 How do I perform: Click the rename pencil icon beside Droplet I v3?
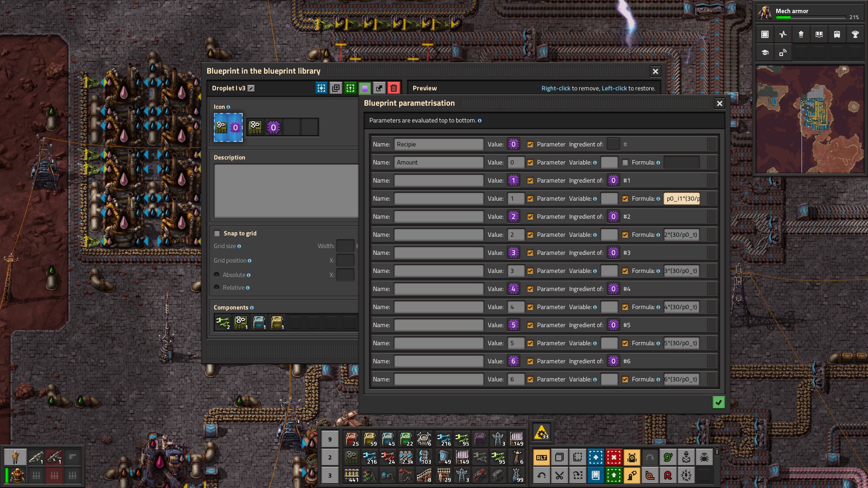(x=251, y=89)
